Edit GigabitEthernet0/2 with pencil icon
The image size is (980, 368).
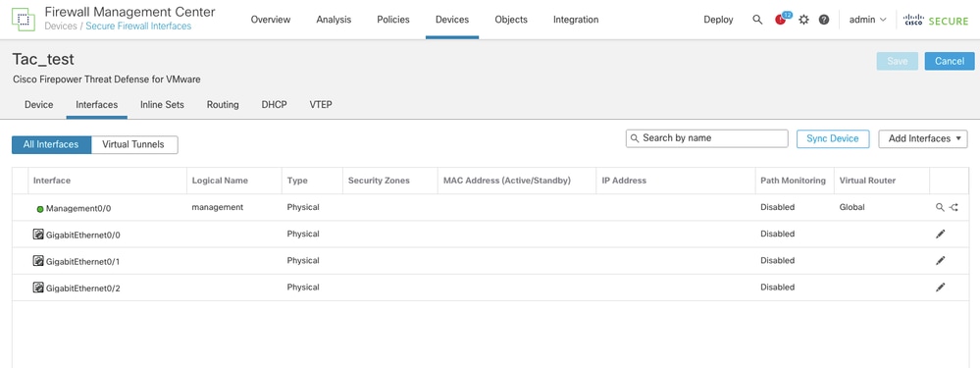pyautogui.click(x=941, y=288)
